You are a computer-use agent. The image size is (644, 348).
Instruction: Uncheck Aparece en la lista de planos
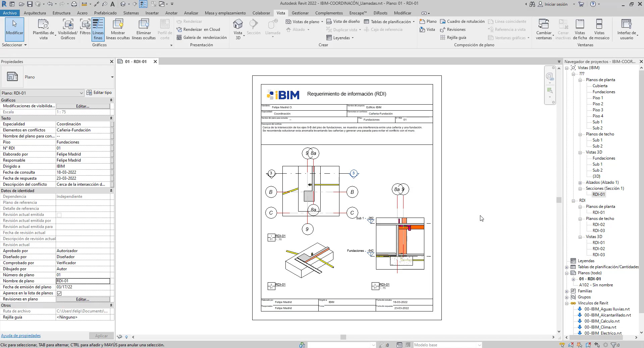coord(59,293)
